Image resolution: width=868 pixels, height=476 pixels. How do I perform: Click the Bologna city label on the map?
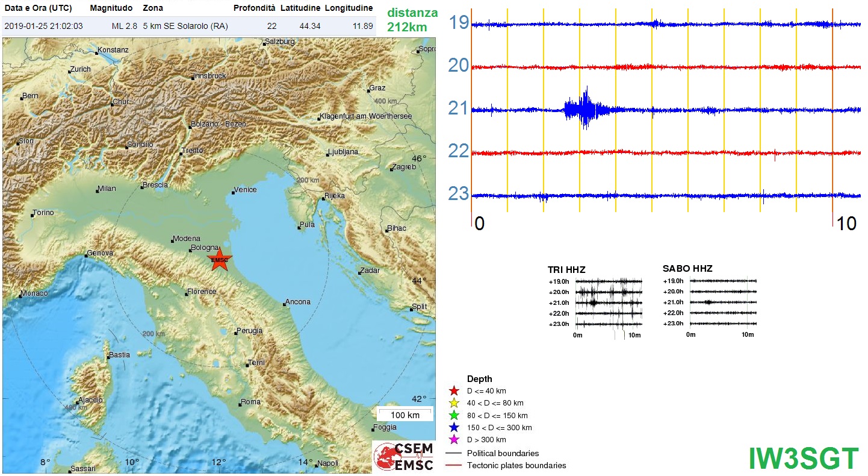(203, 248)
